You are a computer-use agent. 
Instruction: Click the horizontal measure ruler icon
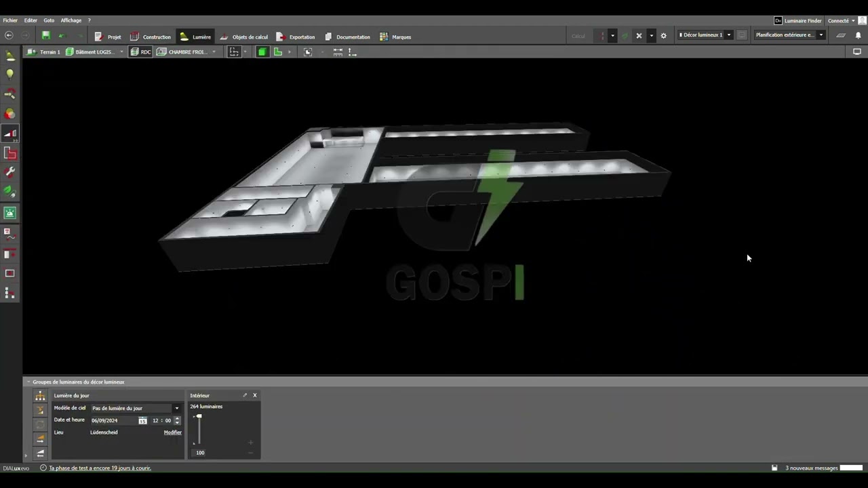click(x=338, y=52)
